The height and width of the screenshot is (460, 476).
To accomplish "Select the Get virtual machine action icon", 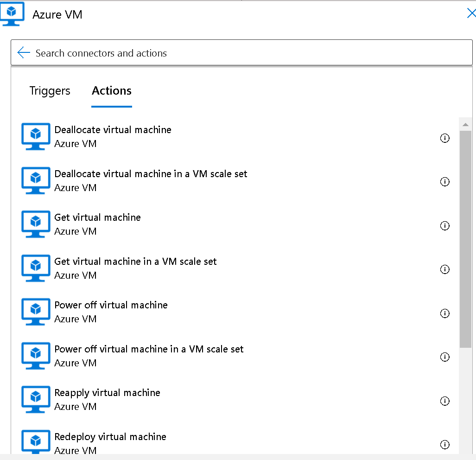I will [x=36, y=224].
